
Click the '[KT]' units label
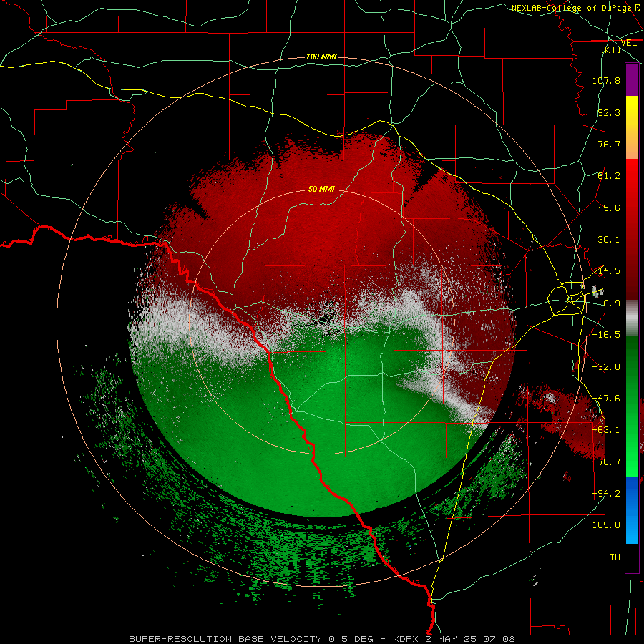tap(611, 49)
